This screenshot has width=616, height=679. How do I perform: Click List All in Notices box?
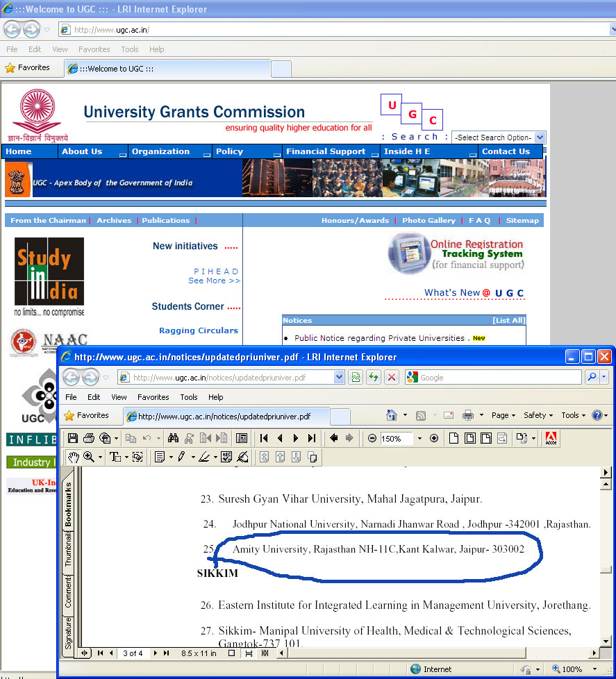(508, 321)
